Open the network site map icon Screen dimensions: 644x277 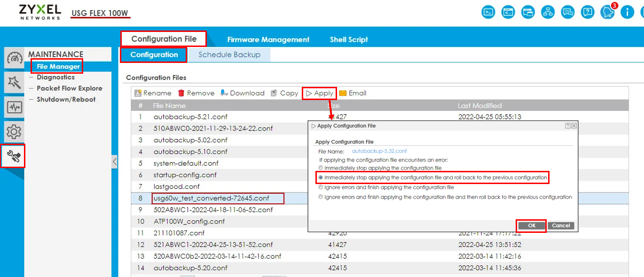pos(548,12)
